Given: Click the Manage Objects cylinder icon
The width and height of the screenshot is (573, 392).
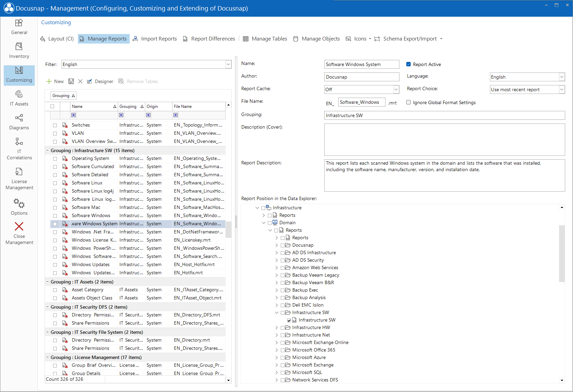Looking at the screenshot, I should click(296, 39).
